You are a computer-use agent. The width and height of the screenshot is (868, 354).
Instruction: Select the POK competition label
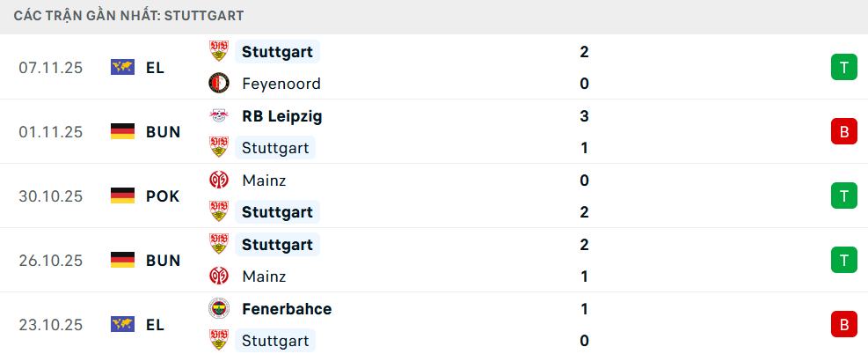point(163,196)
